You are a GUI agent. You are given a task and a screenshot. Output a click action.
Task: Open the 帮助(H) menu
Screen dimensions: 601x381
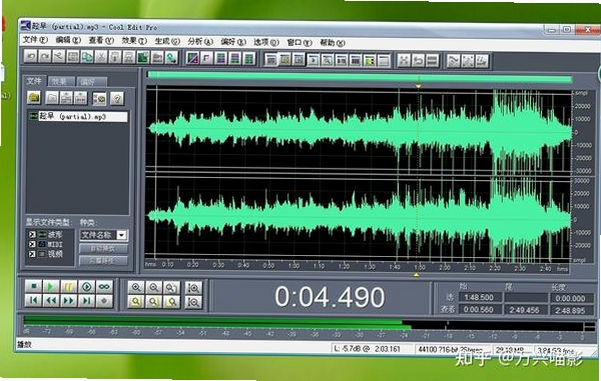click(332, 43)
